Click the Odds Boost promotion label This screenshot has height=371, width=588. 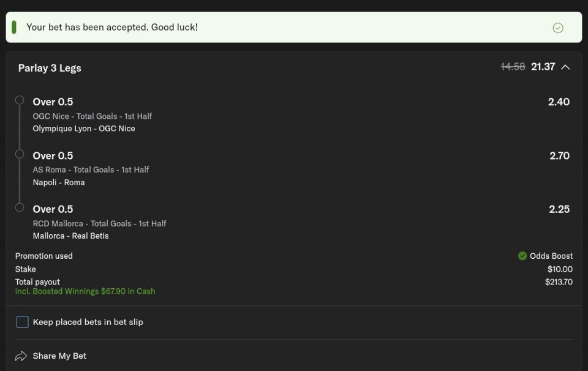pos(551,256)
